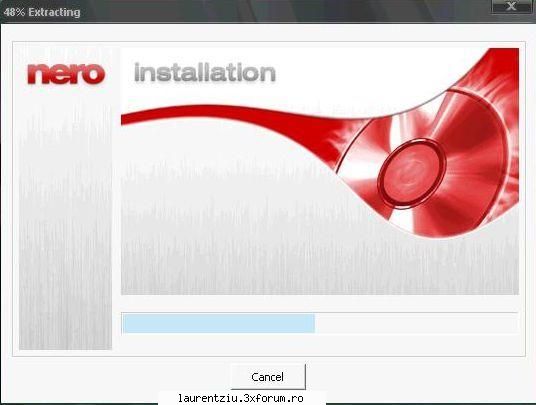Screen dimensions: 536x405
Task: Click the red nero logo
Action: coord(66,73)
